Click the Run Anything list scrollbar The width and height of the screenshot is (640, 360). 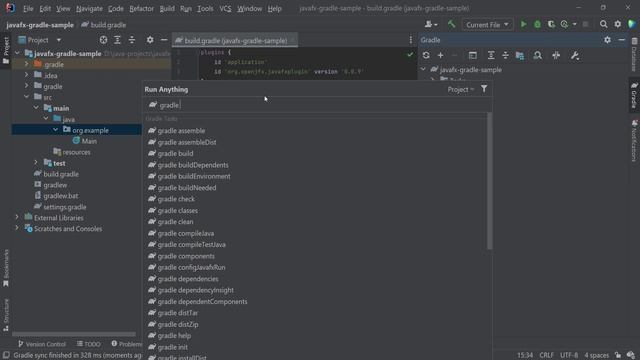[490, 180]
